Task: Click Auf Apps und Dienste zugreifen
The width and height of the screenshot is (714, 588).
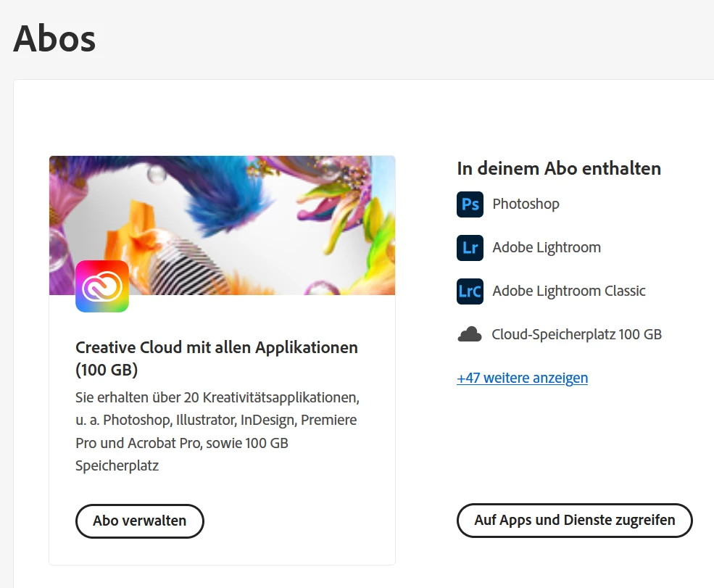Action: point(575,520)
